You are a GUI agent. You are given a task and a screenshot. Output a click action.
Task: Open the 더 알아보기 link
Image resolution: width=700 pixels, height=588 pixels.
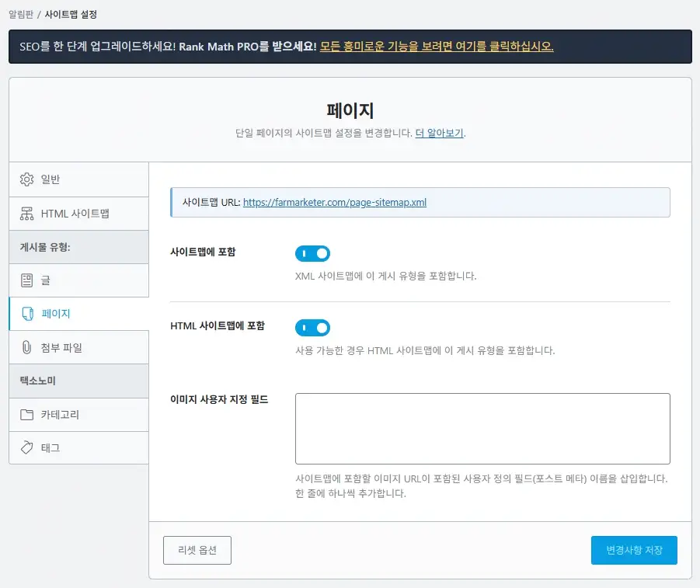coord(439,133)
